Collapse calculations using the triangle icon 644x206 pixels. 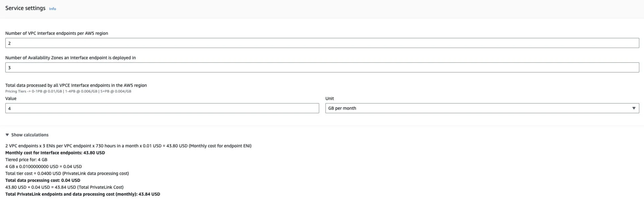click(7, 135)
